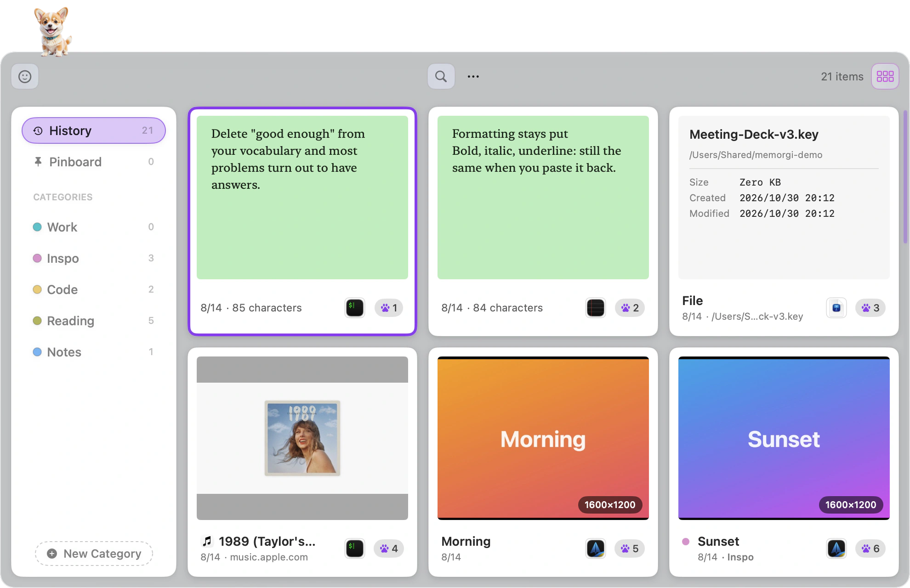Open the Pinboard section
The image size is (910, 588).
click(x=94, y=162)
